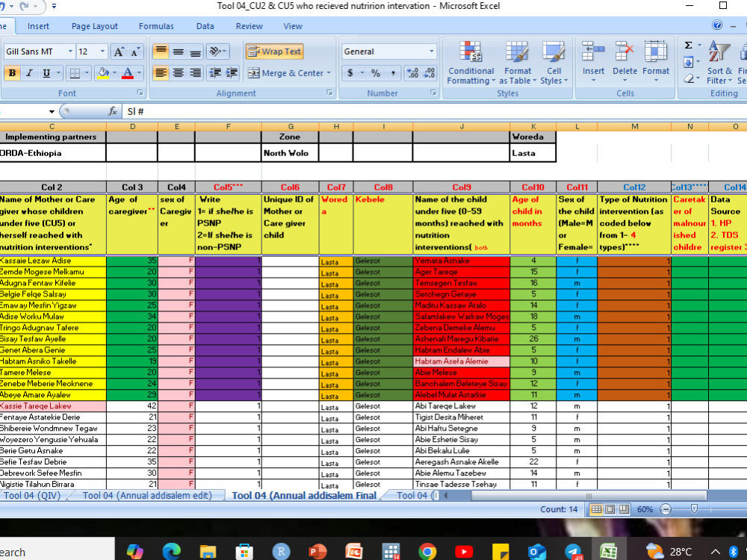This screenshot has height=560, width=747.
Task: Open Alignment dialog launcher
Action: [x=329, y=93]
